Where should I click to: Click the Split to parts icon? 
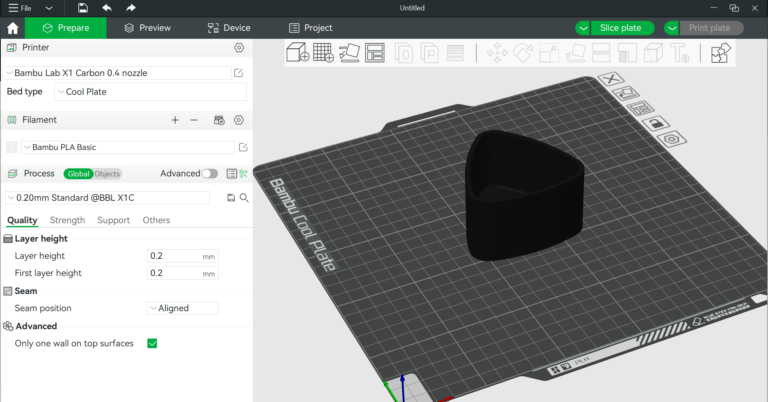pos(429,53)
